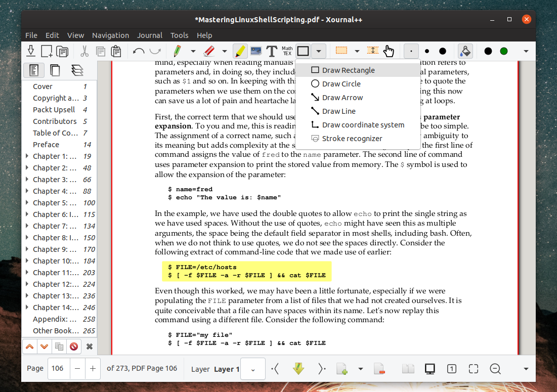This screenshot has width=557, height=392.
Task: Open the Journal menu
Action: point(149,35)
